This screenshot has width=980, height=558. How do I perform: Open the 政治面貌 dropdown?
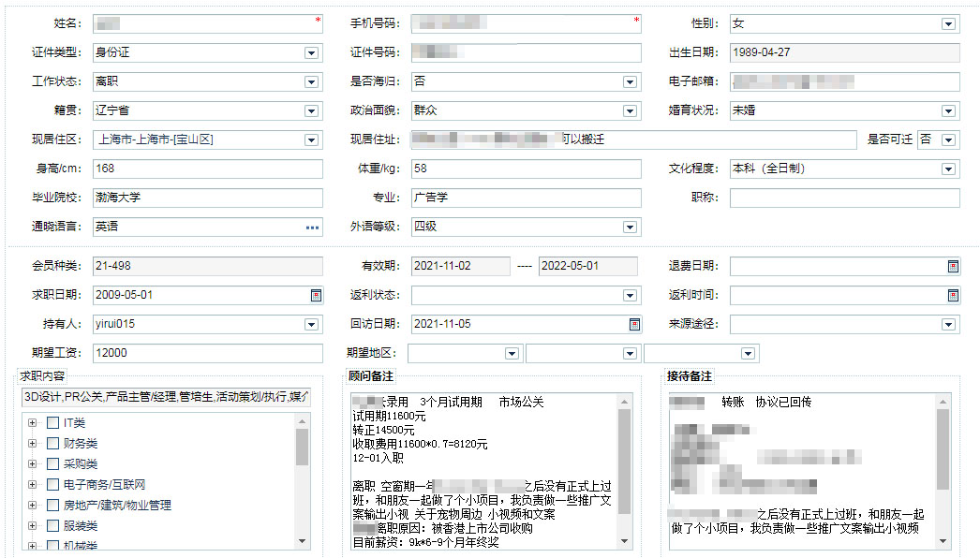(630, 111)
